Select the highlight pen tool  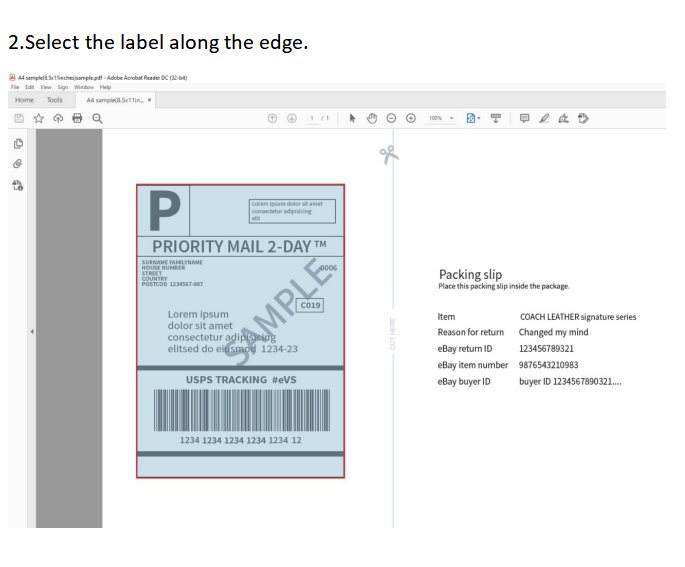click(x=544, y=118)
